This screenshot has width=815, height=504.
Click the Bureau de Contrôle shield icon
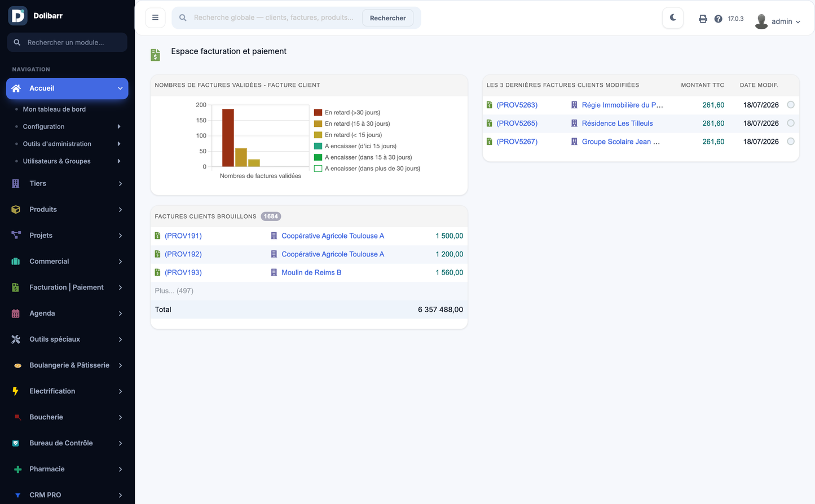[16, 443]
